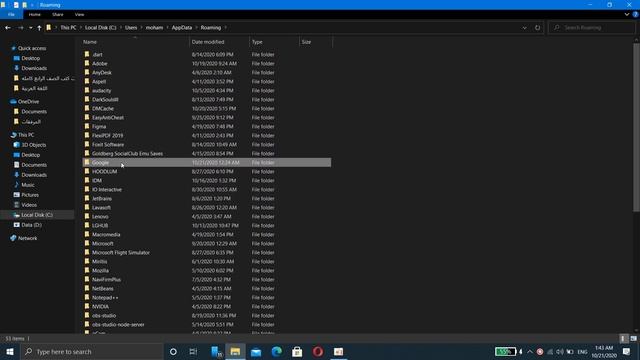This screenshot has height=360, width=640.
Task: Select AppData in address breadcrumb
Action: coord(182,28)
